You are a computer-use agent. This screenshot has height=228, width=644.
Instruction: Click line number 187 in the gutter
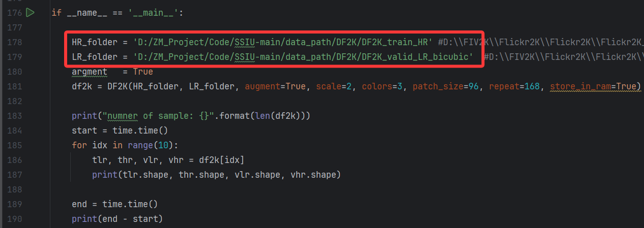[15, 175]
